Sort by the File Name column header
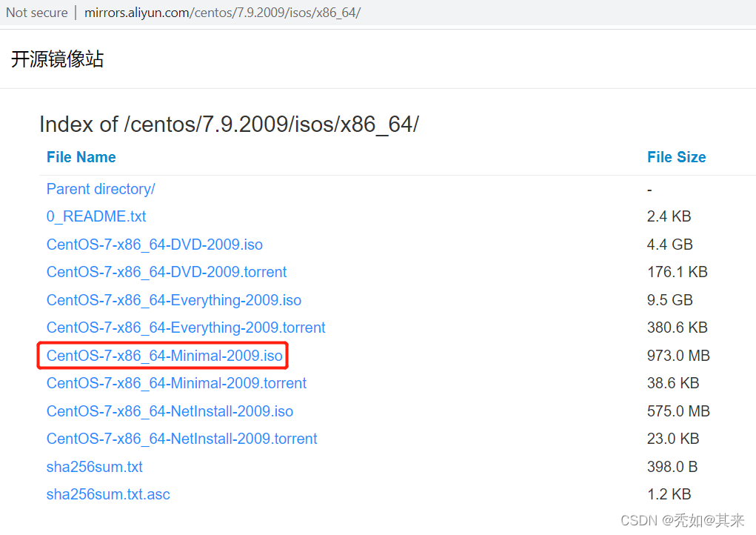 point(81,157)
